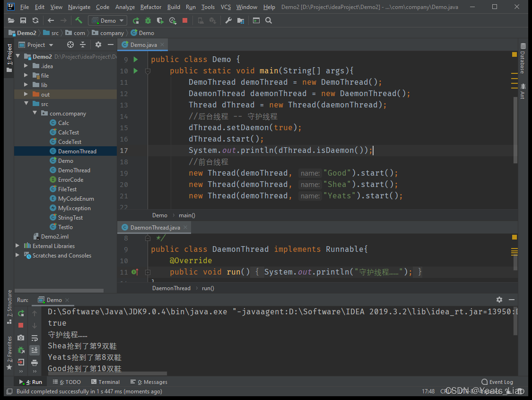
Task: Switch to the DaemonThread.java editor tab
Action: click(155, 227)
